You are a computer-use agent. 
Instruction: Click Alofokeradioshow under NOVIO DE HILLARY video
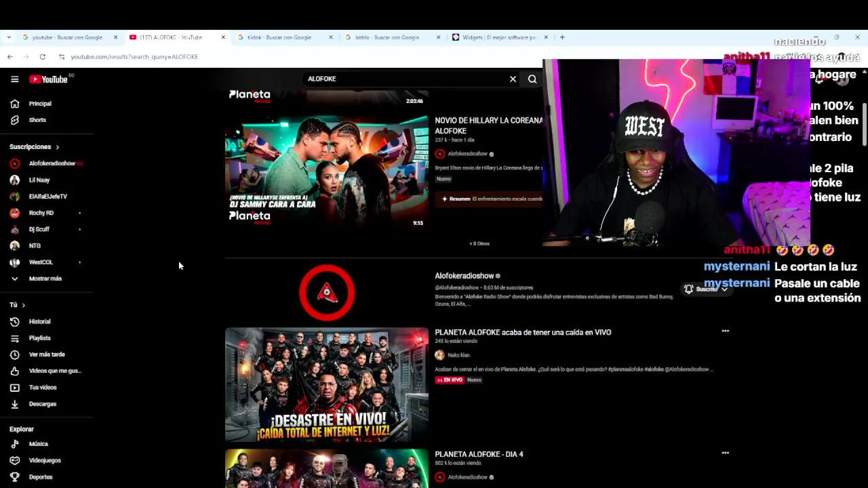[467, 154]
